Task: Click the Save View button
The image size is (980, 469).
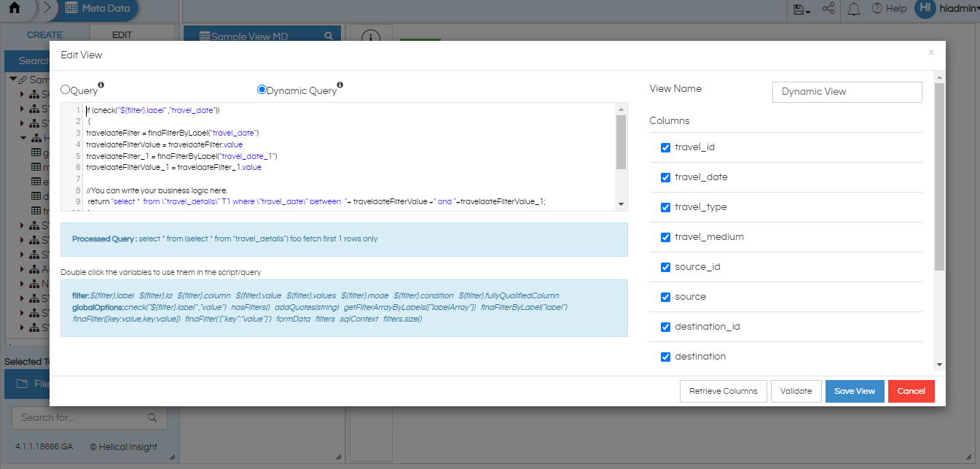Action: 855,391
